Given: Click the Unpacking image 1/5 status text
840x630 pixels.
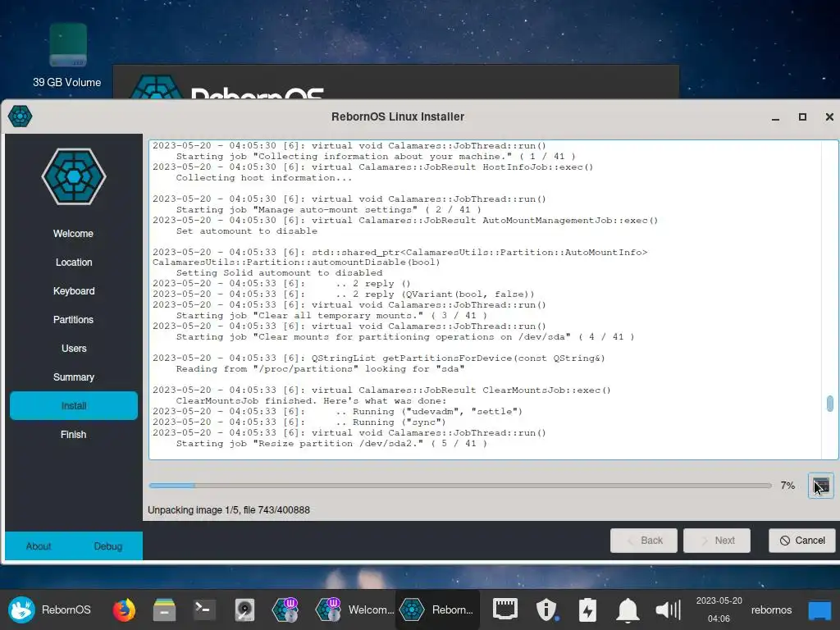Looking at the screenshot, I should (x=229, y=510).
